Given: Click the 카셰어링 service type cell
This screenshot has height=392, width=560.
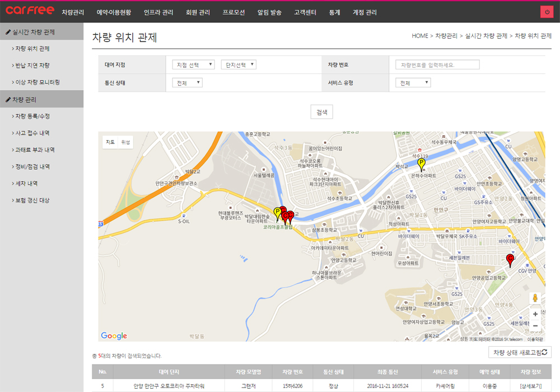Looking at the screenshot, I should [x=445, y=386].
